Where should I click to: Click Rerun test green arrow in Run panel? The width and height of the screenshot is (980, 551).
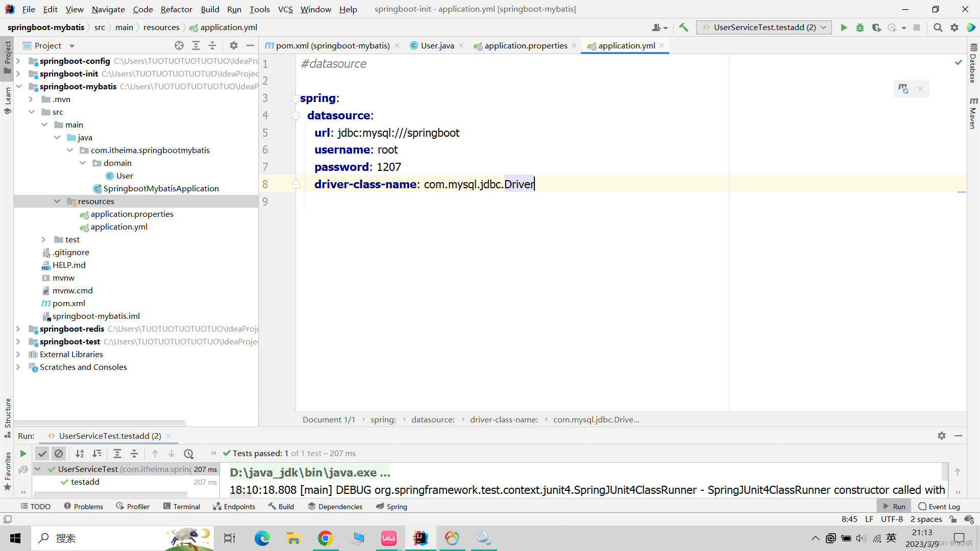coord(23,454)
